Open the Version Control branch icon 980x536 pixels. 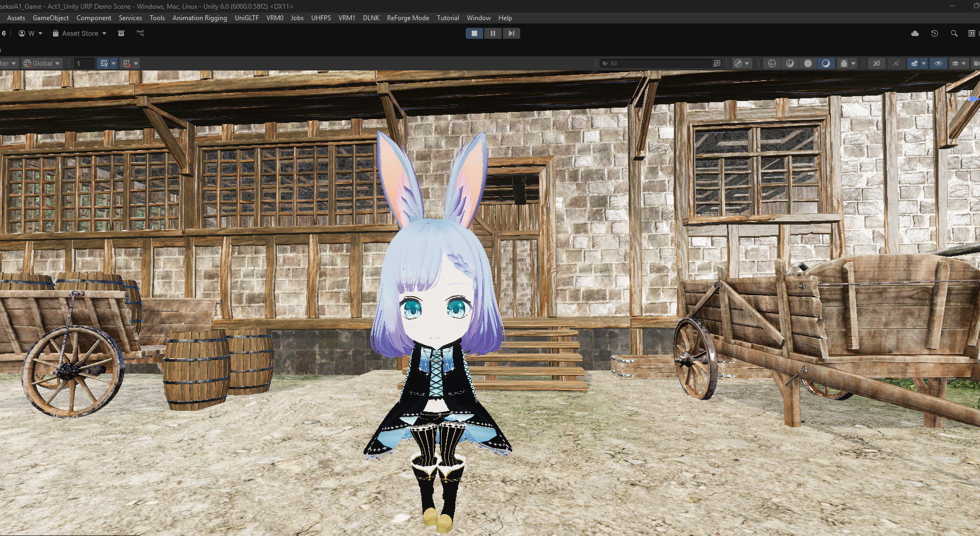[x=140, y=33]
